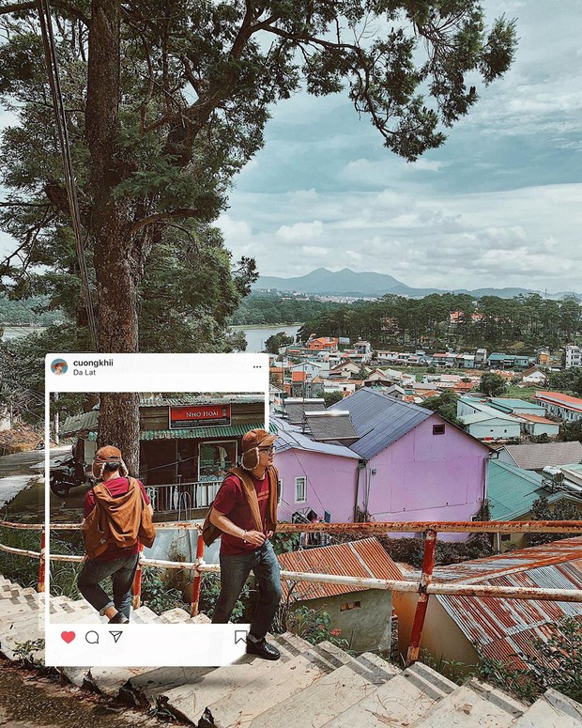
Task: Open comments via the speech bubble icon
Action: coord(92,637)
